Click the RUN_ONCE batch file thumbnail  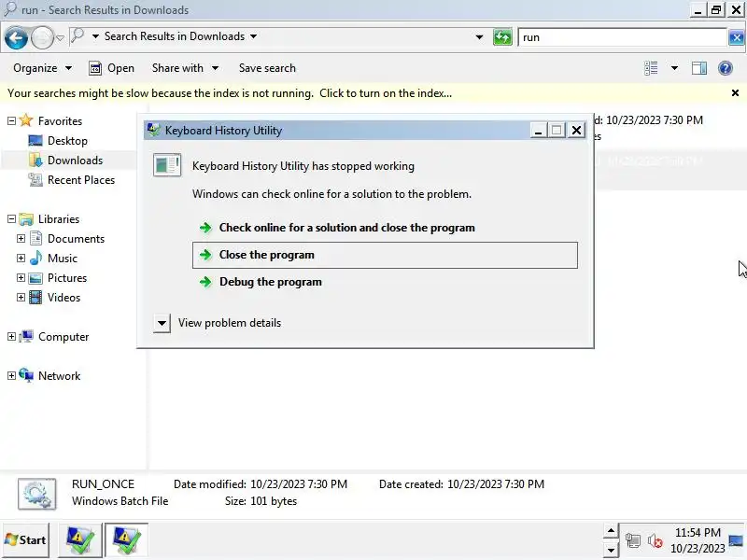pos(37,494)
